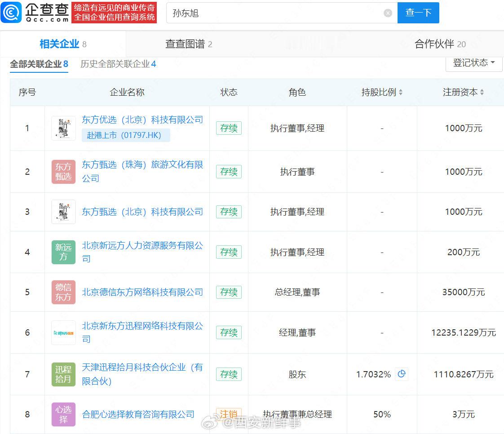Click the red 全国企业信用查询系统 banner
This screenshot has height=434, width=504.
[114, 13]
